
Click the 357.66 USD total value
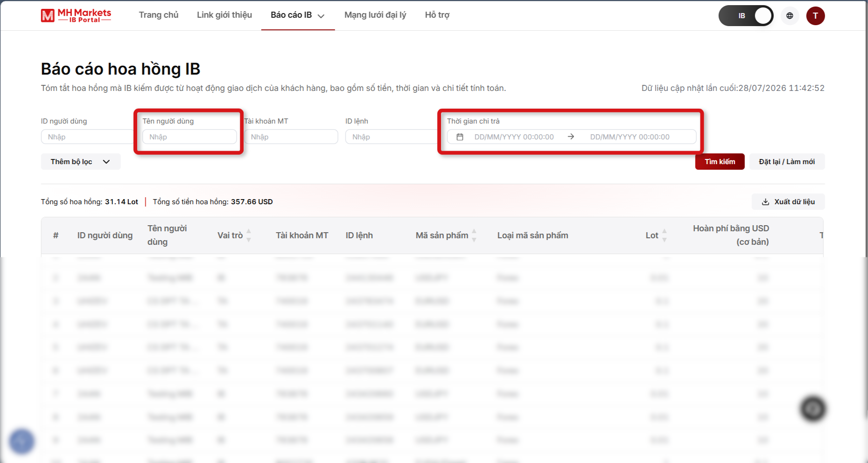252,202
